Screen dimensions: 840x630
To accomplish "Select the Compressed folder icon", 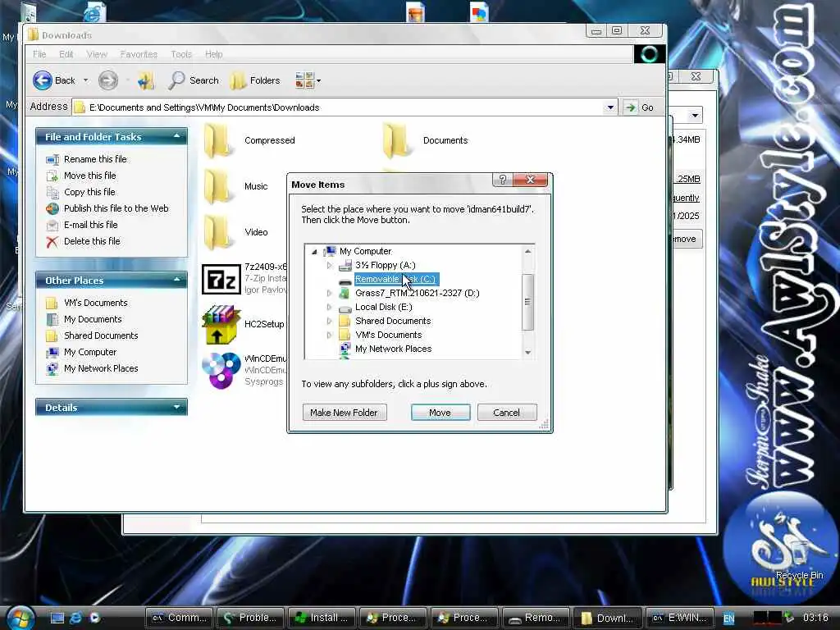I will point(218,140).
